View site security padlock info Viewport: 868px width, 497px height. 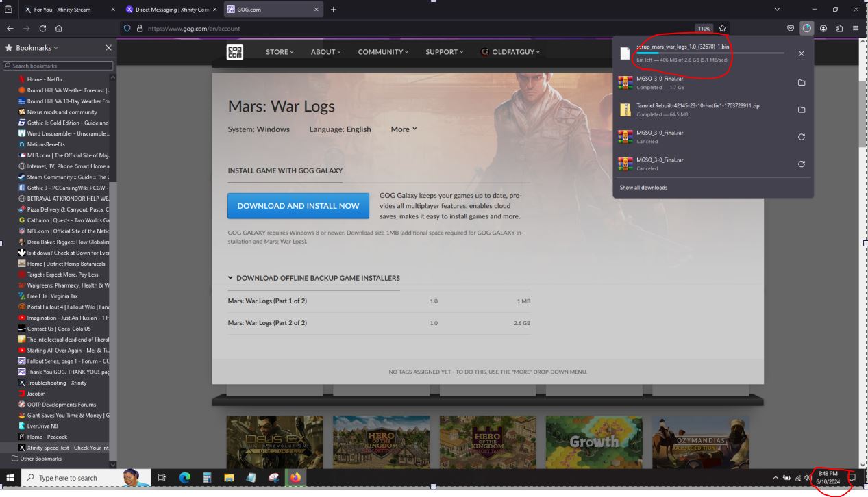point(140,29)
